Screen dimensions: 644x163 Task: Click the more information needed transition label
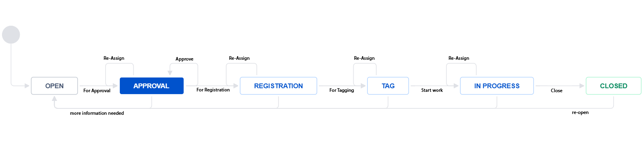pyautogui.click(x=97, y=113)
